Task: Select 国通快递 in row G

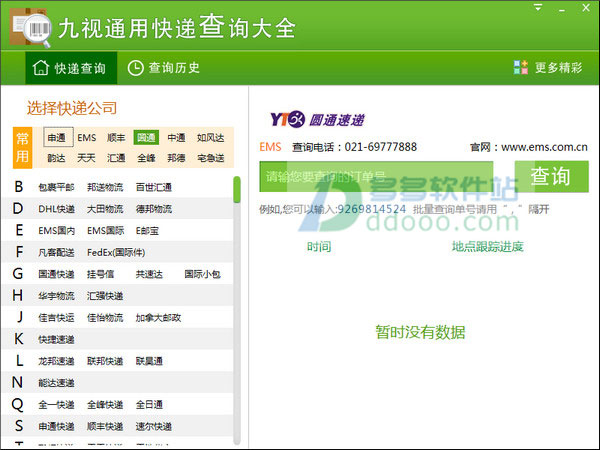Action: [56, 274]
